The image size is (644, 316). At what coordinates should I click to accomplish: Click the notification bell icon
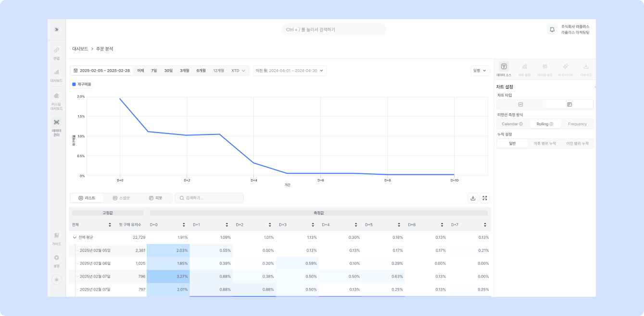[552, 30]
